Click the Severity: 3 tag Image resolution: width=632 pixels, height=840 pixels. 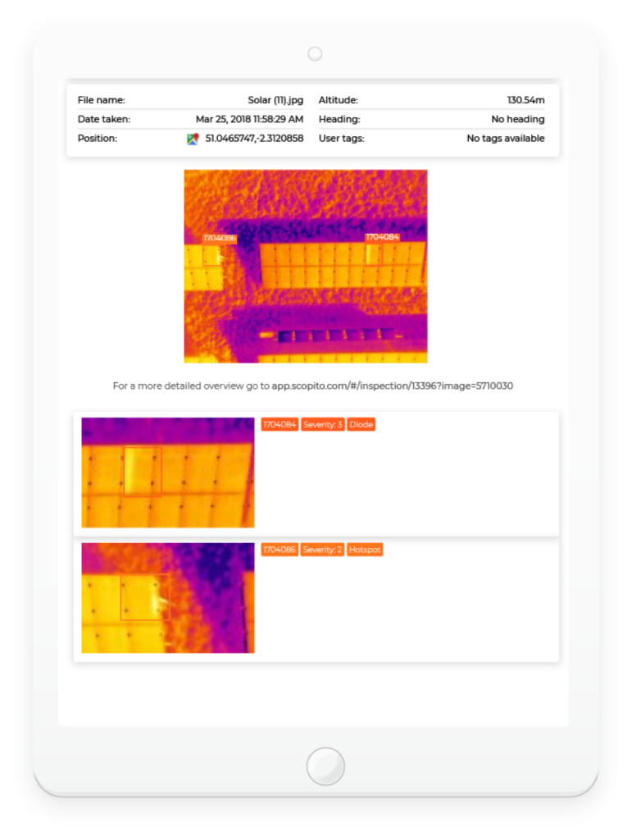pos(323,424)
